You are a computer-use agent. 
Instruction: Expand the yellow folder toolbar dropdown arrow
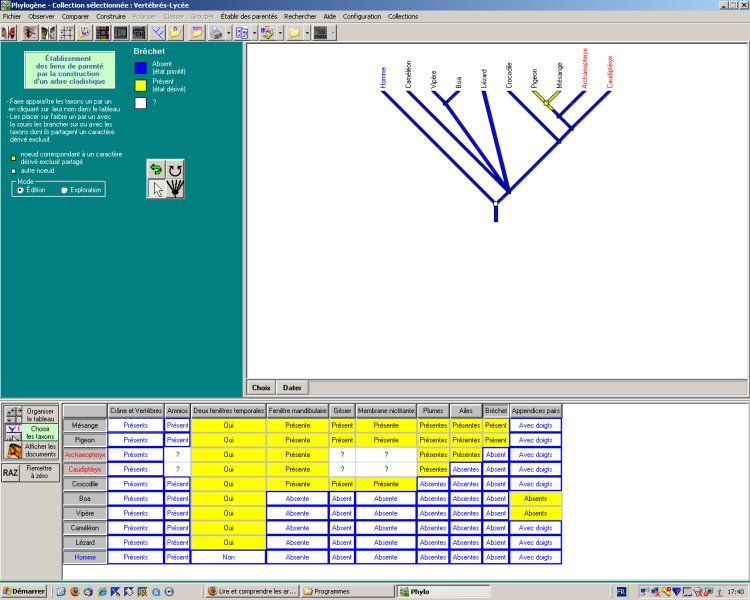point(307,33)
